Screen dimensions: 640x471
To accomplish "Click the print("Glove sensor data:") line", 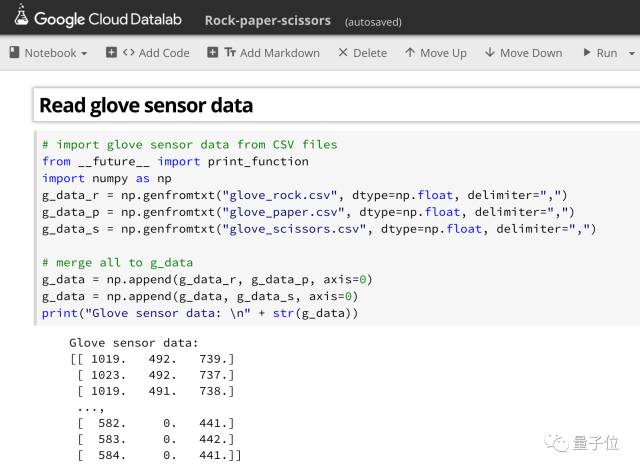I will click(200, 313).
